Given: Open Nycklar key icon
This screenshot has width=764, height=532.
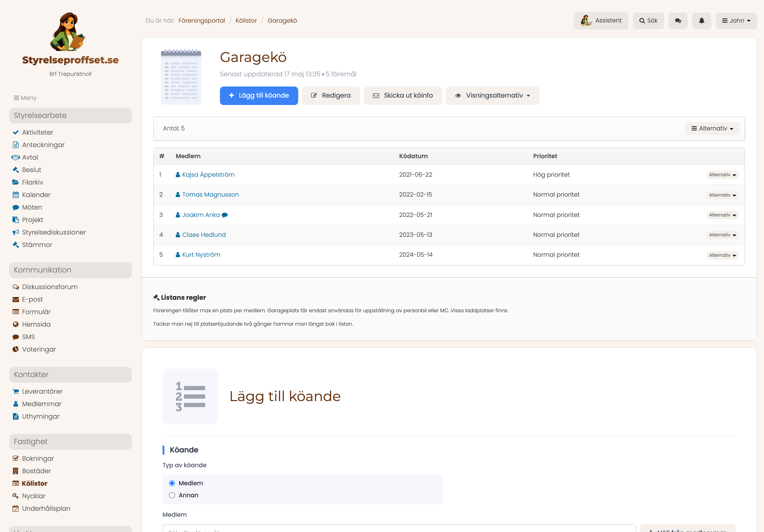Looking at the screenshot, I should (16, 496).
